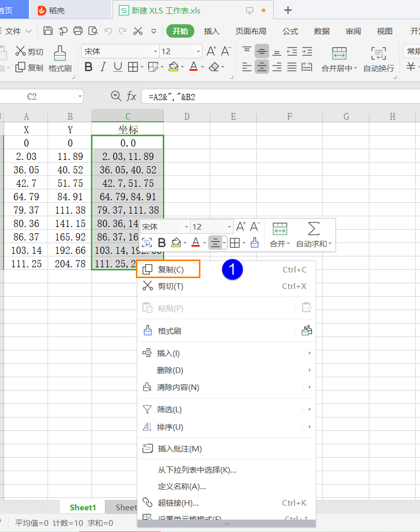Choose 定义名称(A)... in context menu
This screenshot has height=532, width=420.
[x=226, y=486]
